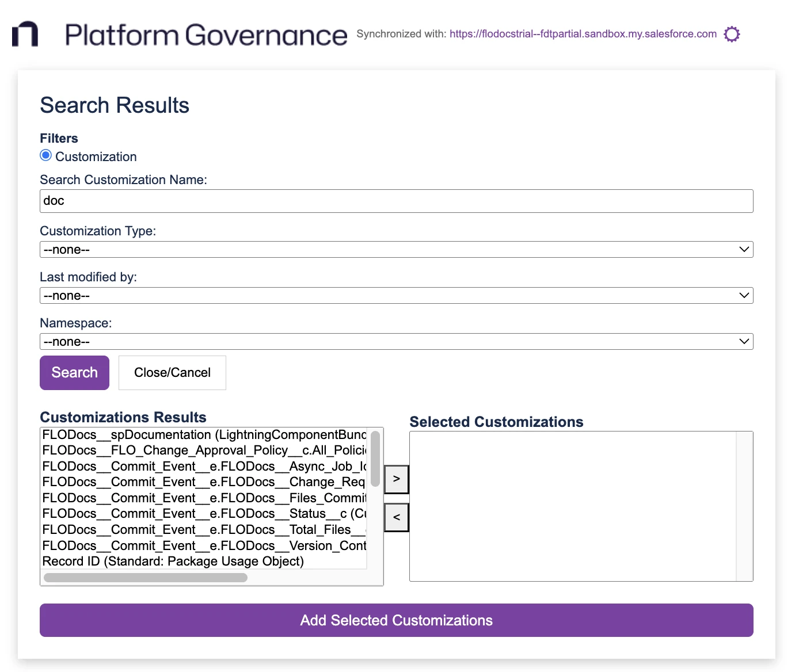Click the gear icon beside the sandbox URL
The width and height of the screenshot is (799, 672).
pos(731,34)
